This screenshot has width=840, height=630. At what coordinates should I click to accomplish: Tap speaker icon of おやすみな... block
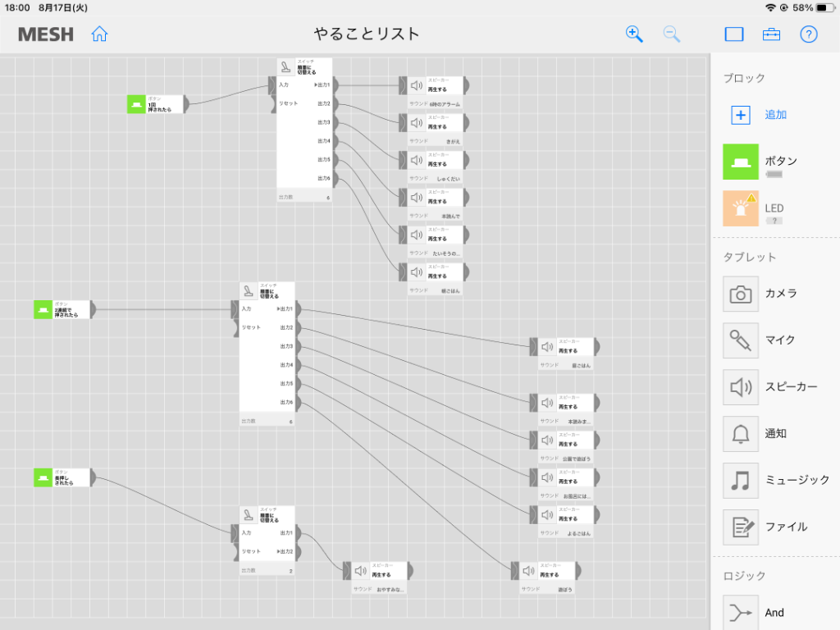pos(361,571)
